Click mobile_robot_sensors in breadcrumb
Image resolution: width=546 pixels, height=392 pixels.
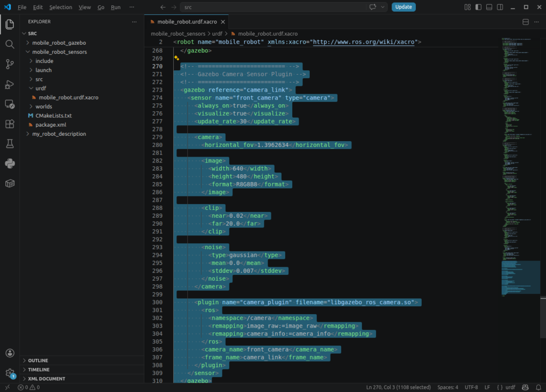[178, 34]
